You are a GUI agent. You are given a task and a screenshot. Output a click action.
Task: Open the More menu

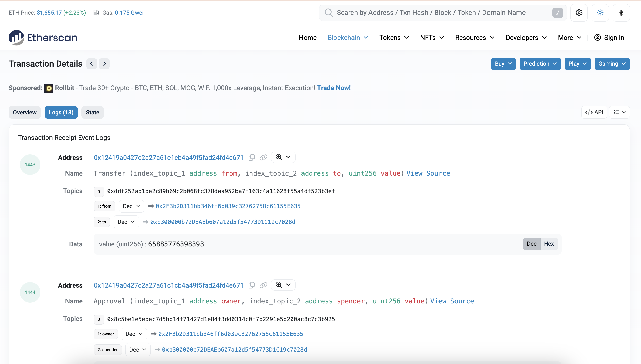569,38
